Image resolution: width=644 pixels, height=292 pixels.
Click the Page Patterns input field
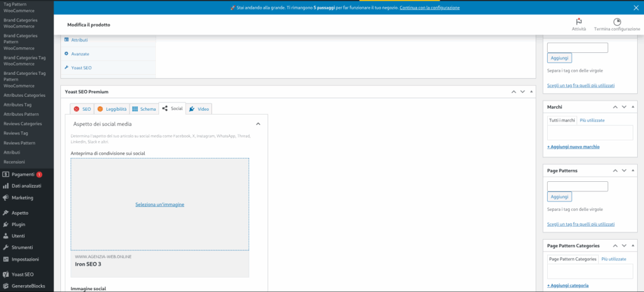click(577, 186)
